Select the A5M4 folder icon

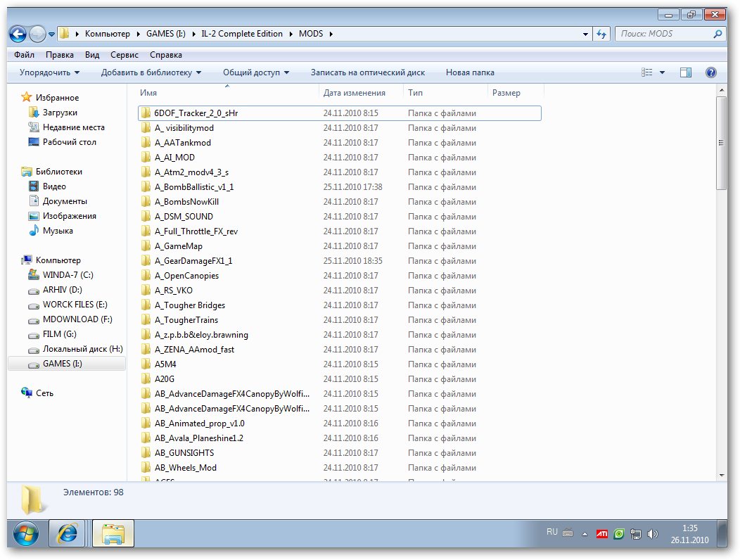click(146, 364)
